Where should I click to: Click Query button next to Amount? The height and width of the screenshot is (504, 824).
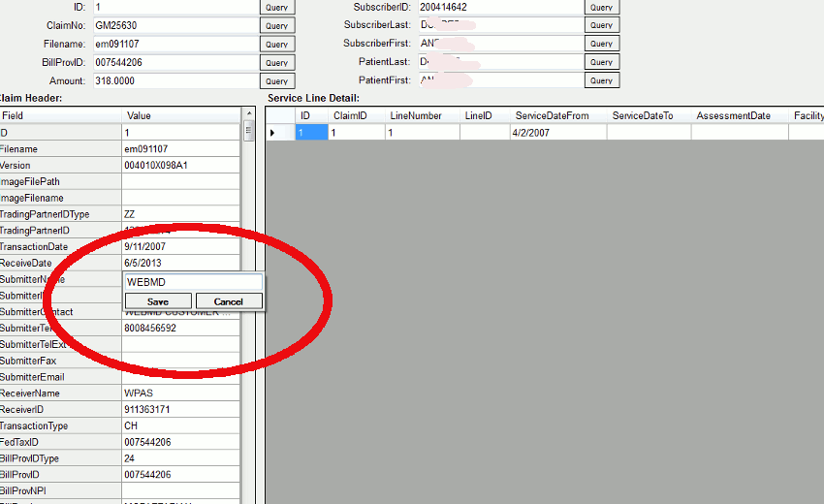(x=276, y=81)
